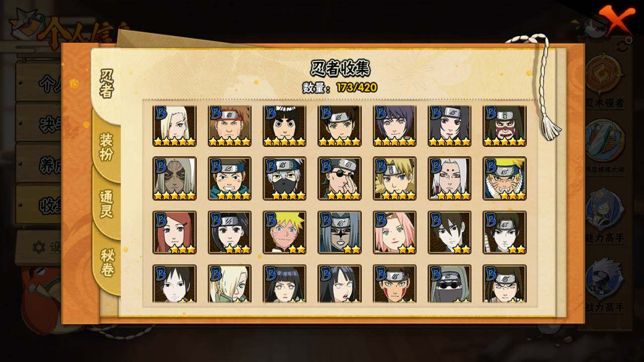Open the 通灵 tab
The image size is (644, 362).
(106, 204)
